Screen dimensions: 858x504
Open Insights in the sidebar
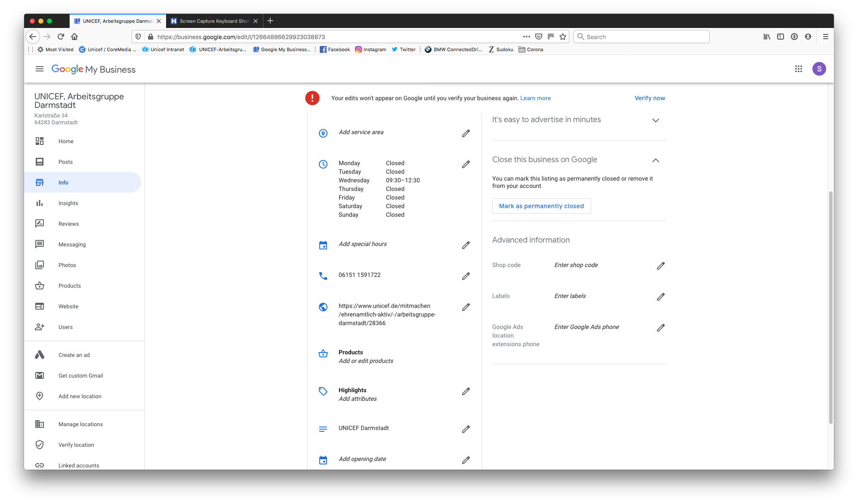click(68, 203)
